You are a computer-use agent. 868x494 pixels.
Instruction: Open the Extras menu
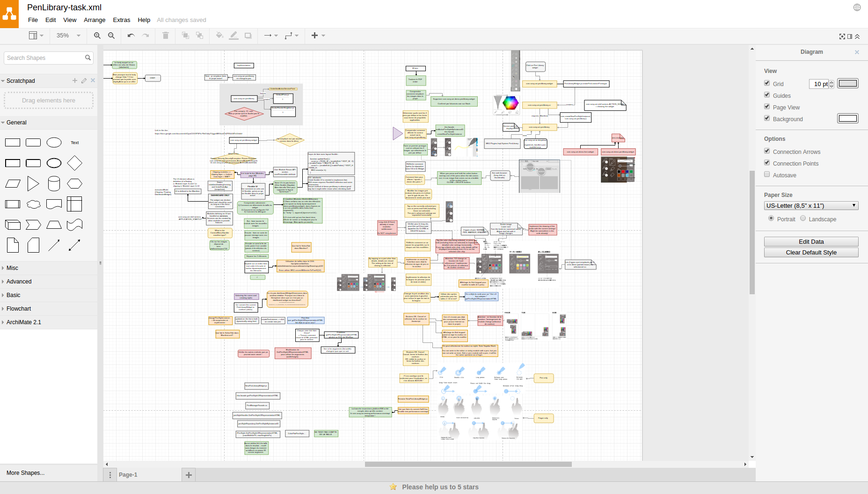(121, 20)
